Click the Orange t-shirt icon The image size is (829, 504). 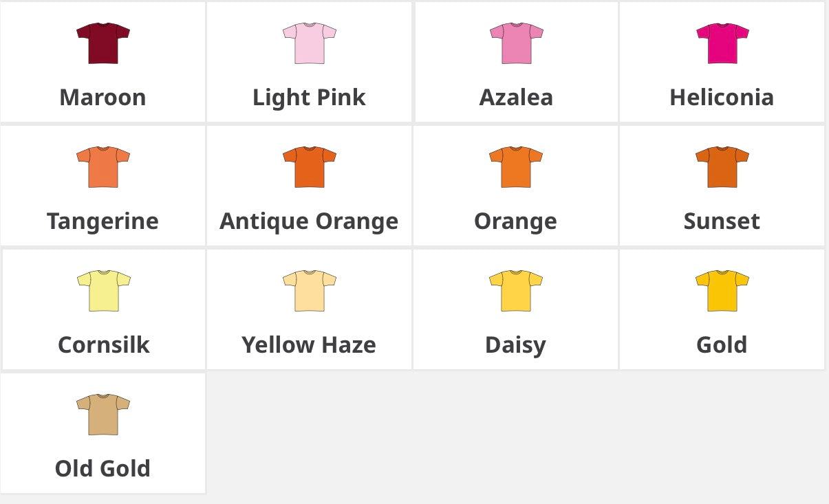click(x=516, y=167)
